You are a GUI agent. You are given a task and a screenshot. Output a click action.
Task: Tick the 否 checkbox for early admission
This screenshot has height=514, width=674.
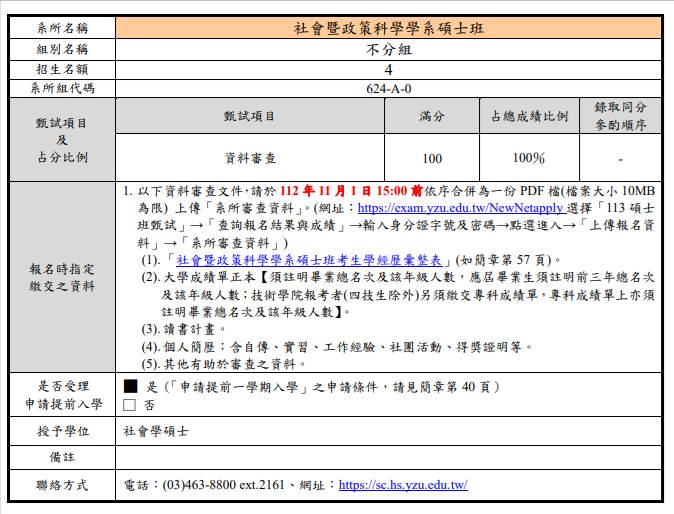pos(129,405)
